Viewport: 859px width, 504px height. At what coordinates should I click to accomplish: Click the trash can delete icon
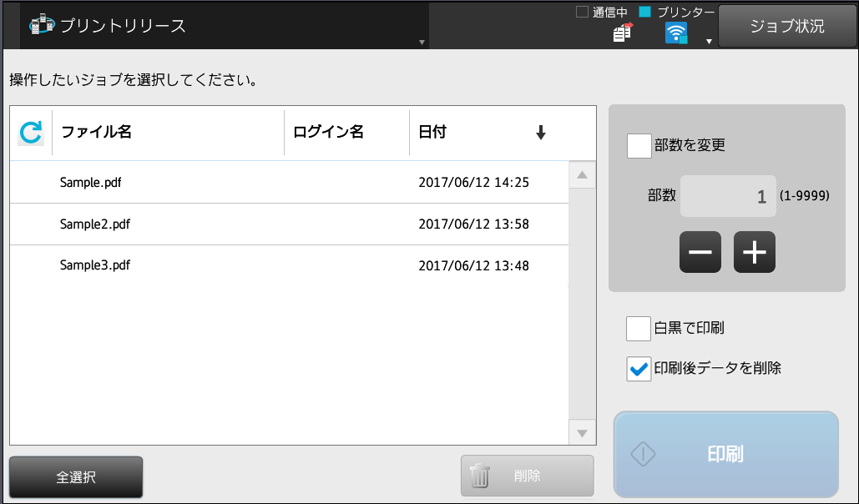click(x=479, y=476)
